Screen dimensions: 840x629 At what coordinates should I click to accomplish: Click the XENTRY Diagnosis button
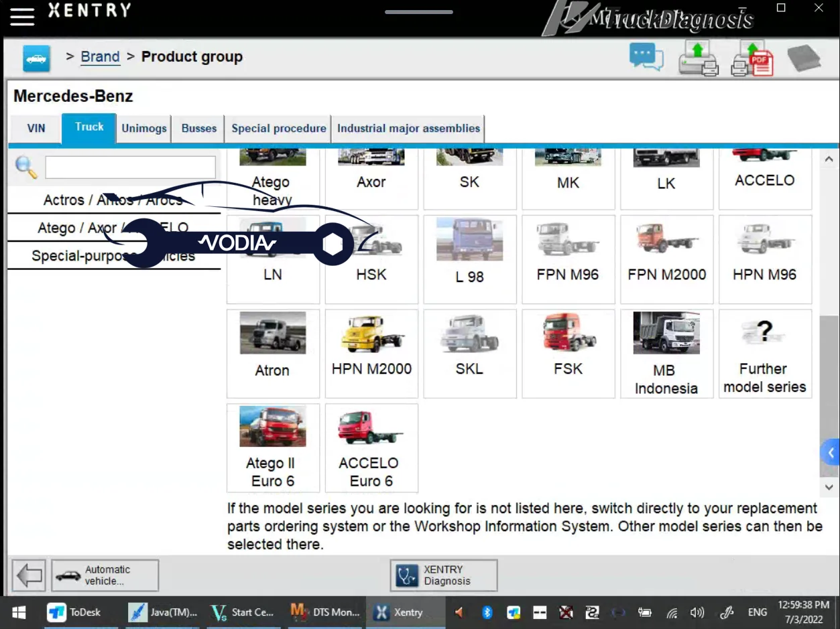coord(444,575)
